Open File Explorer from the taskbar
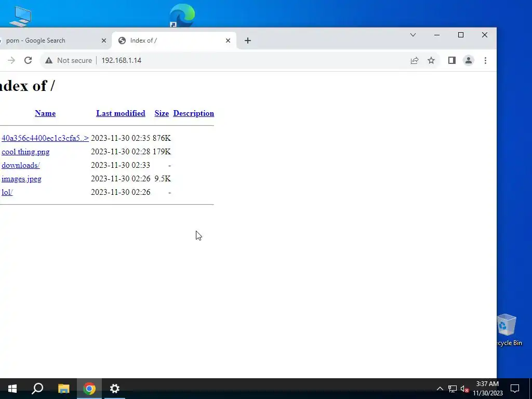The height and width of the screenshot is (399, 532). (x=63, y=389)
